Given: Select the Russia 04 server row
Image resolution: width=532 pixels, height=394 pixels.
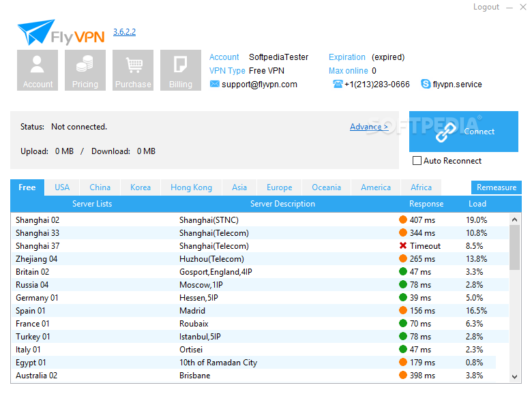Looking at the screenshot, I should (x=260, y=284).
